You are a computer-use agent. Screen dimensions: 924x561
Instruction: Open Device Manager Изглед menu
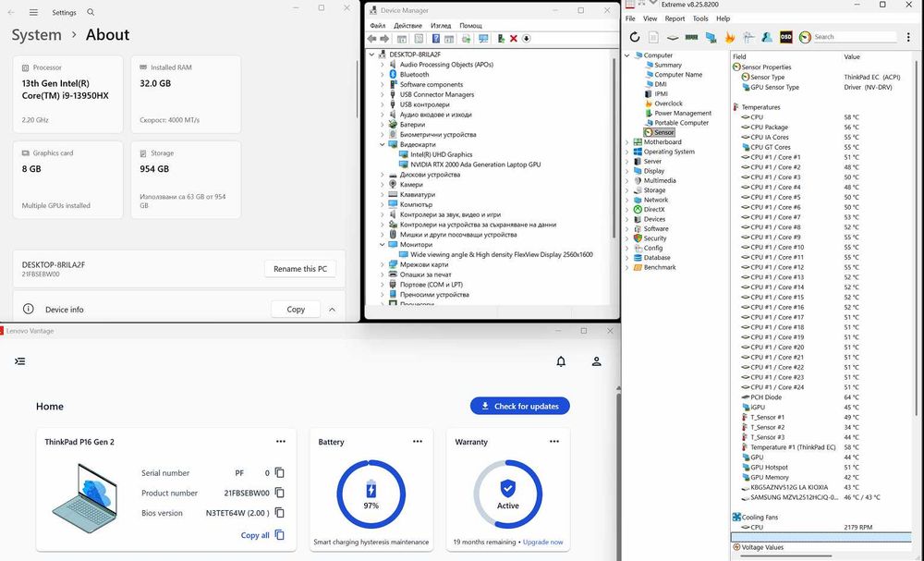click(441, 25)
